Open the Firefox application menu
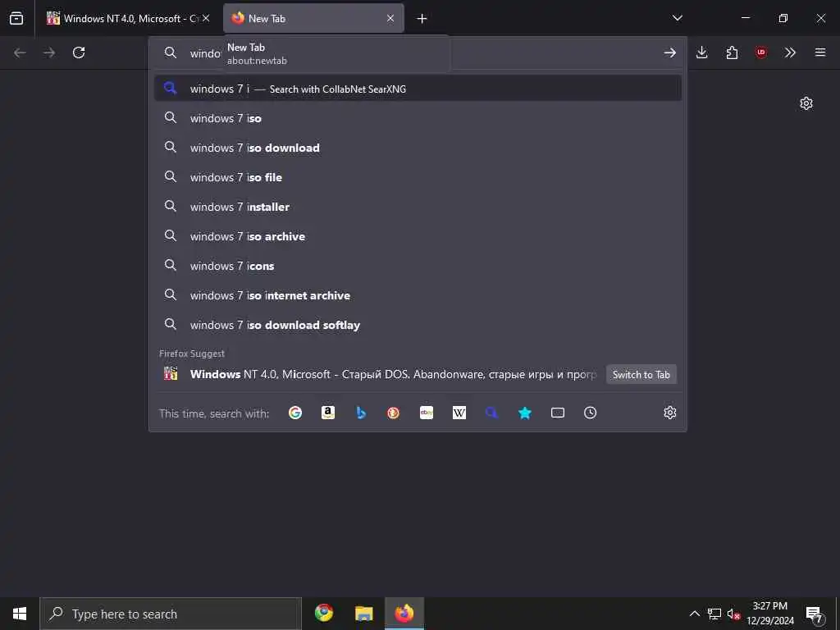 click(x=820, y=52)
